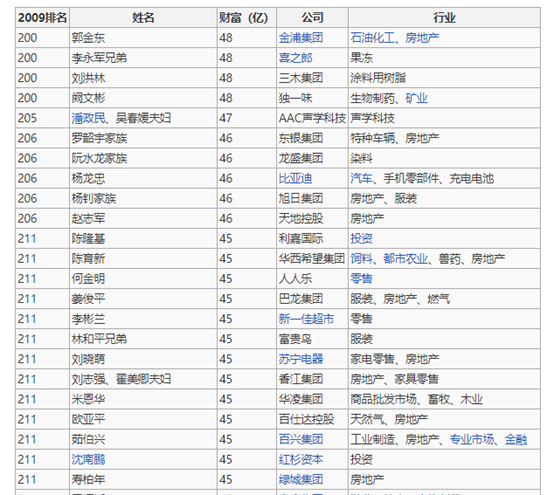Click the company cell AAC声学科技
Viewport: 554px width, 495px height.
[x=312, y=118]
